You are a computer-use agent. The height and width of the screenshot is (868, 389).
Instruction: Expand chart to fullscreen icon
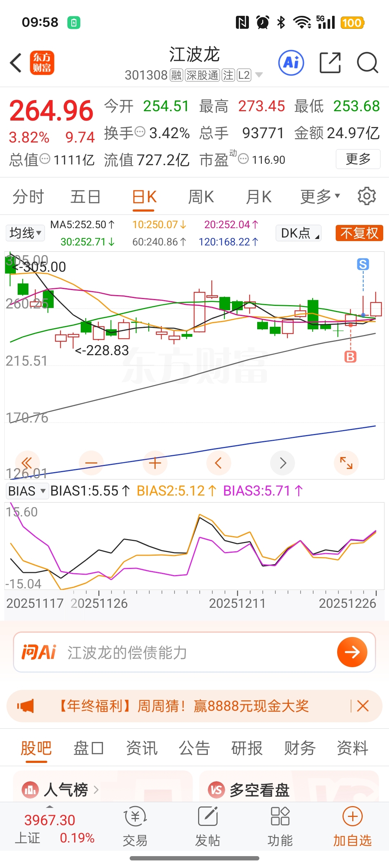point(346,463)
